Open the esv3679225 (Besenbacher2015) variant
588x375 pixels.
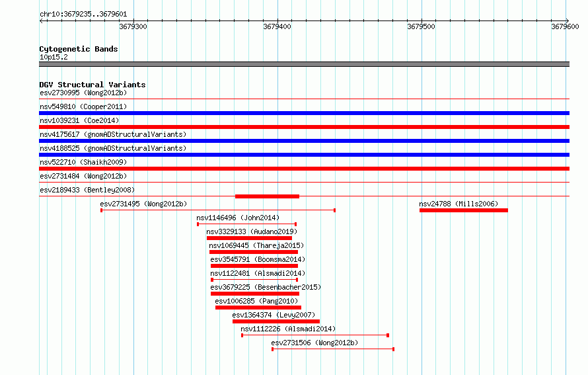[266, 287]
